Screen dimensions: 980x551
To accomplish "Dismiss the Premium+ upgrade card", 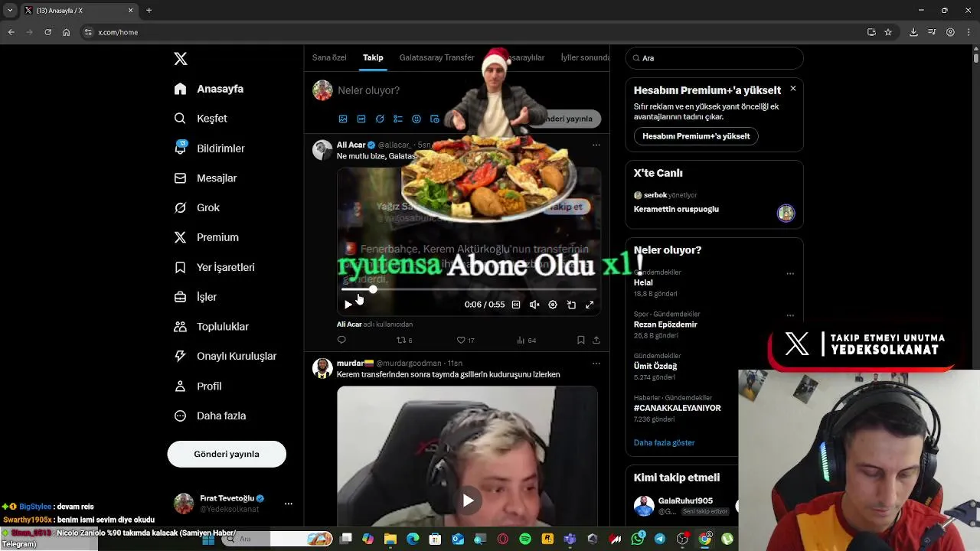I will [792, 89].
